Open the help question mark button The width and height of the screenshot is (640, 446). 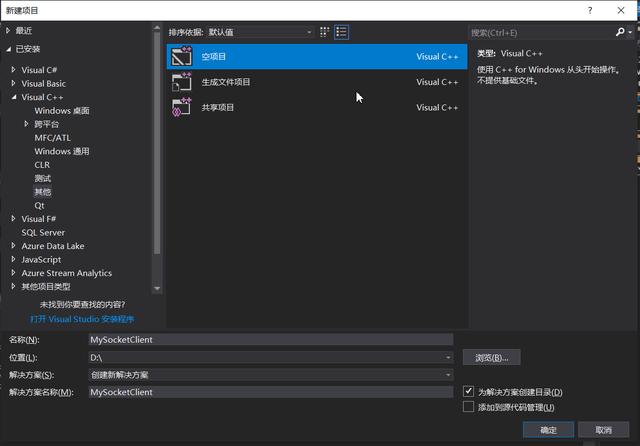tap(590, 10)
